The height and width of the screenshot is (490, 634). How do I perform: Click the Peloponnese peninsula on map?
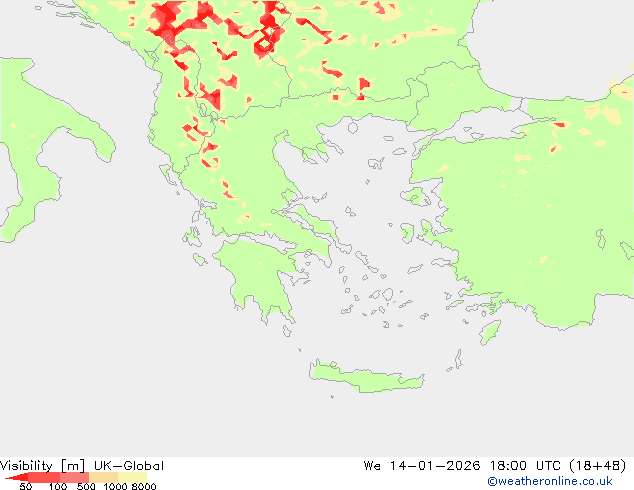coord(259,275)
